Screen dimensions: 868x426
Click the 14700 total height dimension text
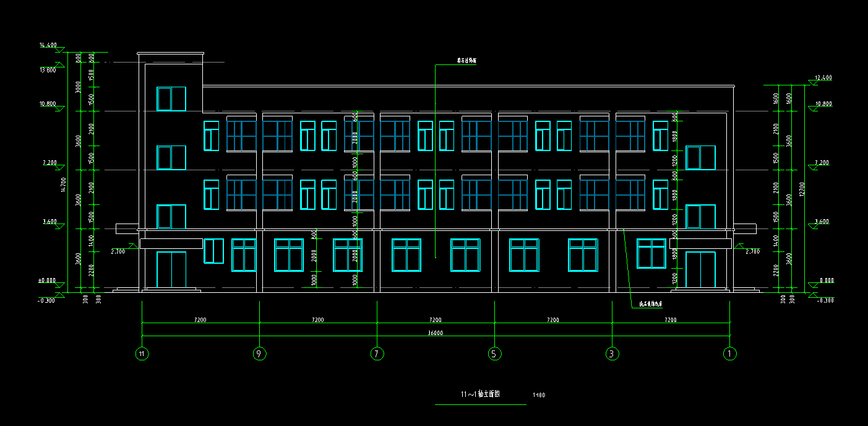click(63, 184)
